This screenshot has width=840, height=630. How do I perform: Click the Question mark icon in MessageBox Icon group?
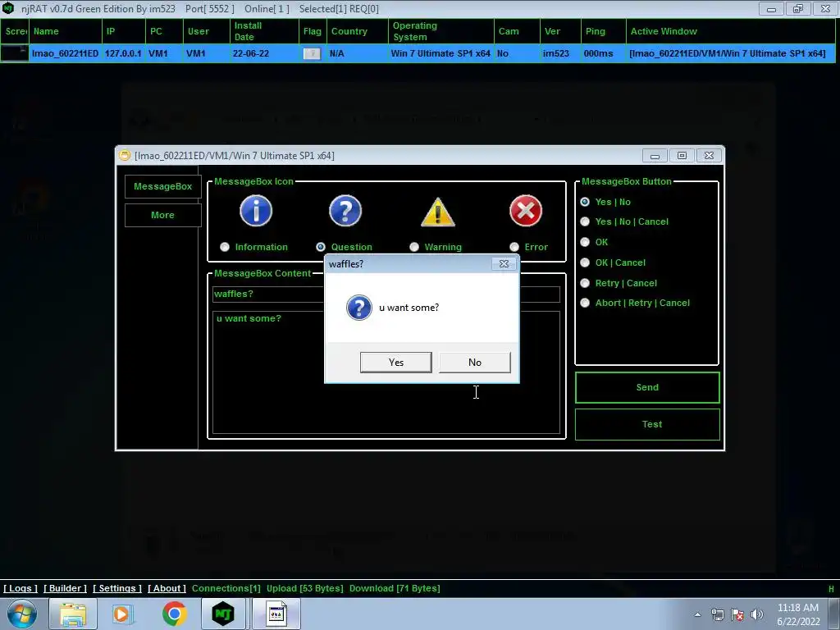click(345, 211)
